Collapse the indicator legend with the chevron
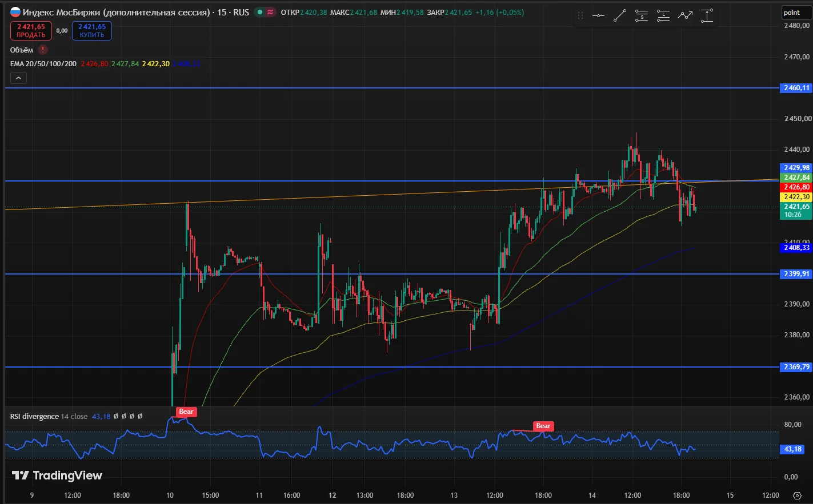813x504 pixels. click(18, 78)
